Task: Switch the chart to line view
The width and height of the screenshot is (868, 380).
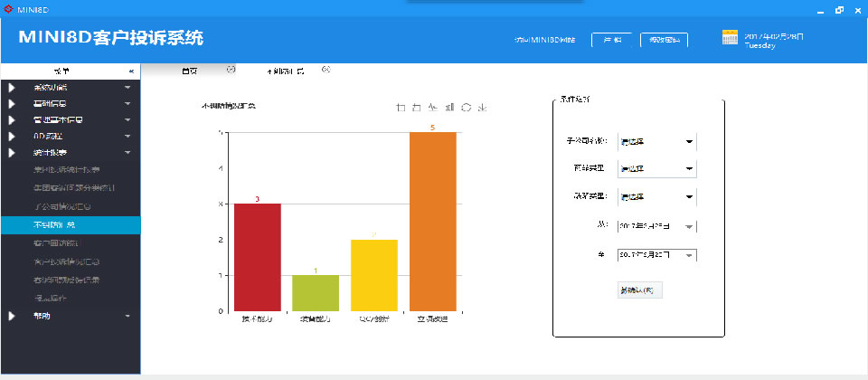Action: click(x=433, y=108)
